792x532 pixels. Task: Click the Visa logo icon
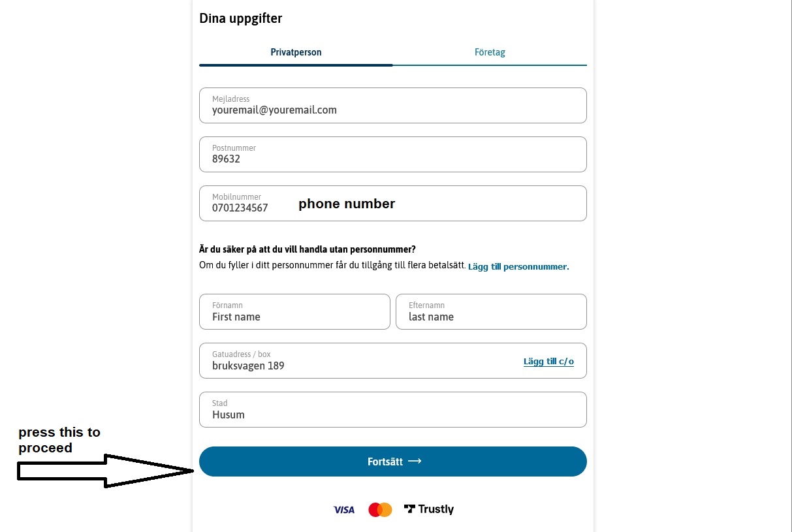343,510
